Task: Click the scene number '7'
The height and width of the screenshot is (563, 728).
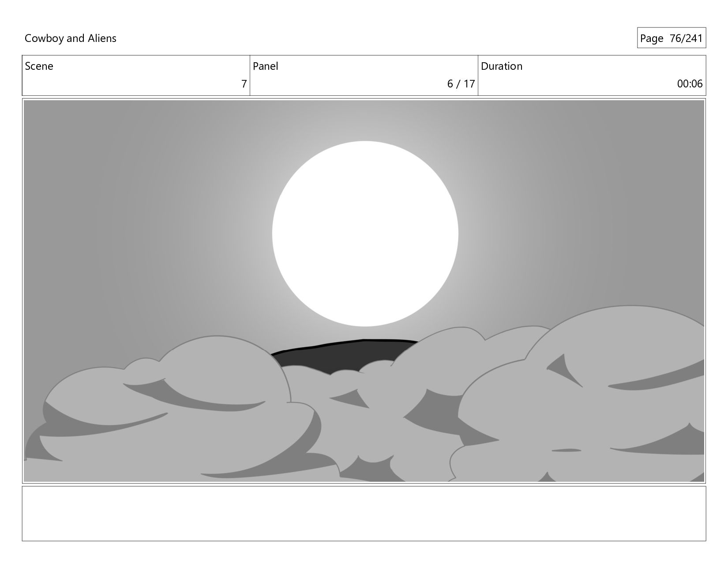Action: [244, 84]
